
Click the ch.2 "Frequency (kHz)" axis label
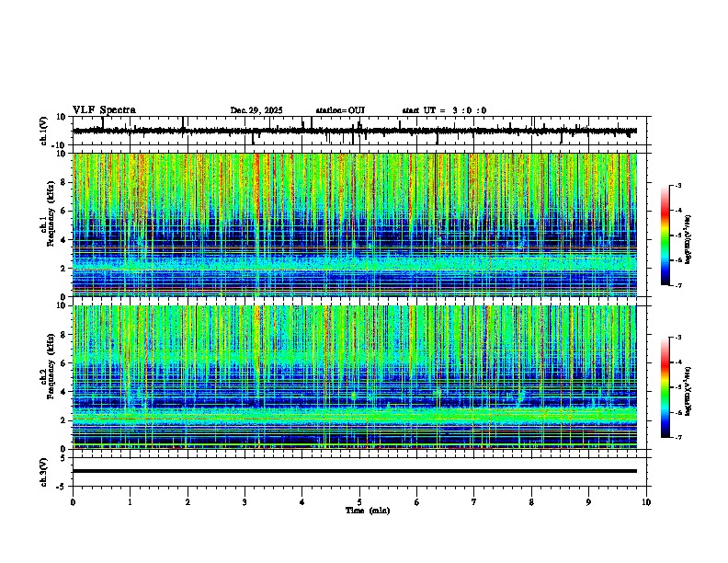tap(51, 366)
